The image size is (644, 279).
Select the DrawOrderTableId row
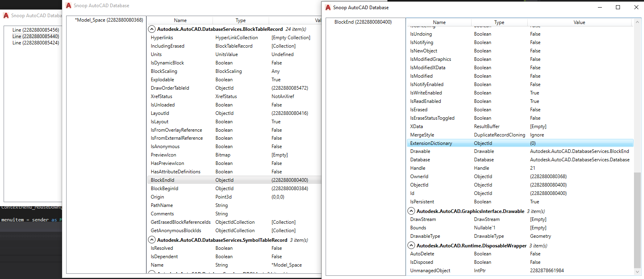(x=235, y=88)
